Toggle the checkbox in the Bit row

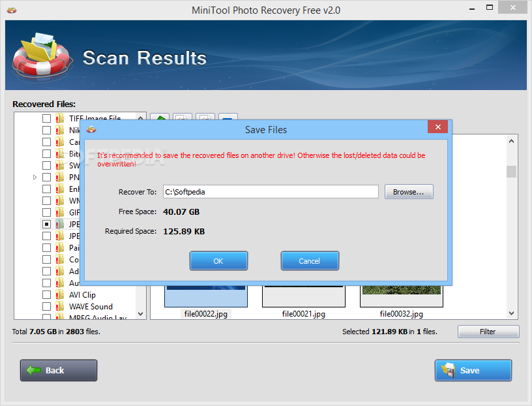46,153
